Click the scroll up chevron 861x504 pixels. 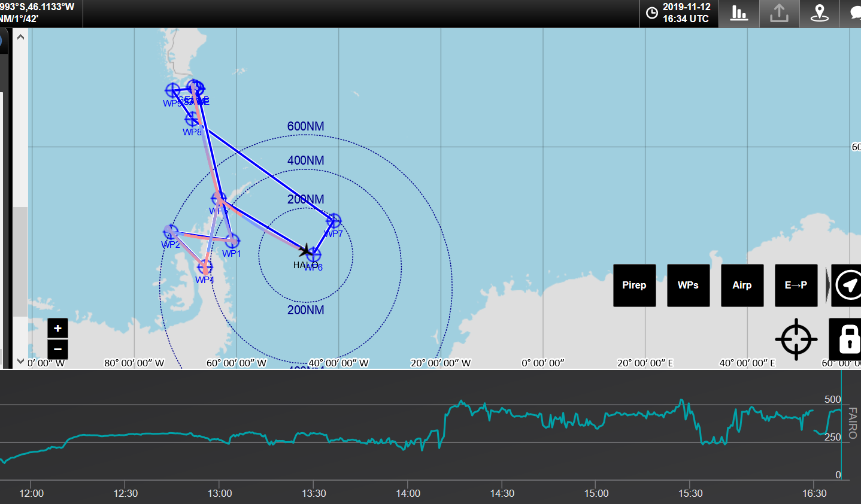click(x=20, y=37)
